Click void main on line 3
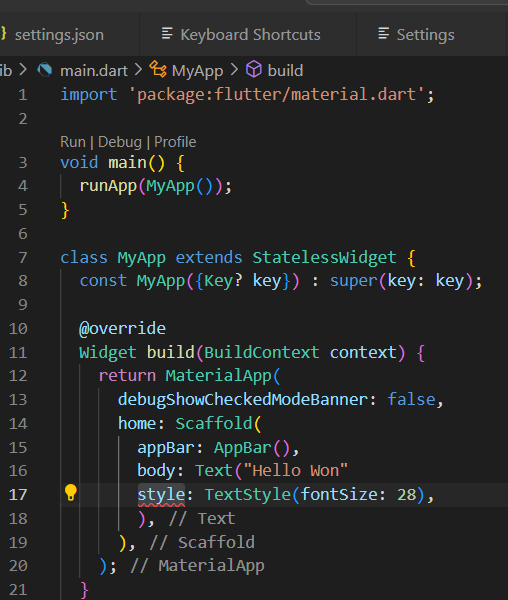Image resolution: width=508 pixels, height=600 pixels. point(103,163)
